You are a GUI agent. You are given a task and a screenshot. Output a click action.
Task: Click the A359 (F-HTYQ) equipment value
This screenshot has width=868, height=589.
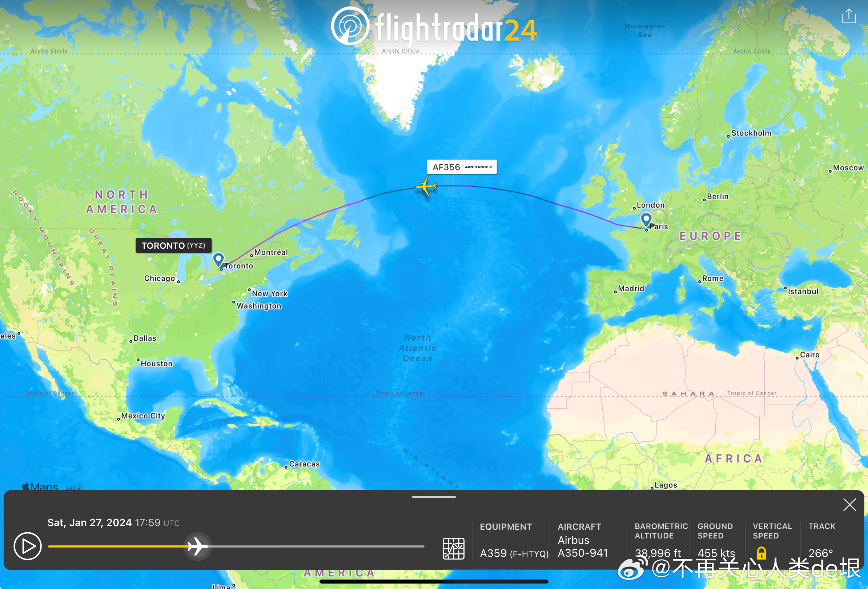(x=514, y=553)
